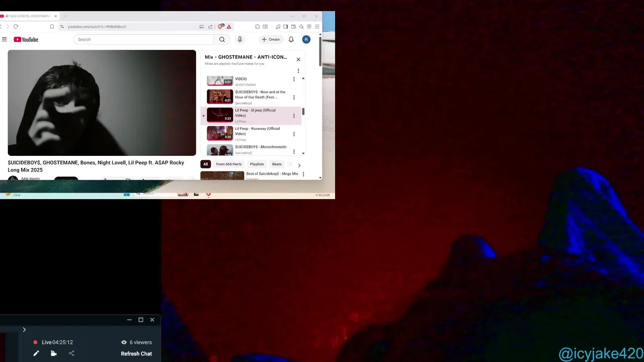Click the address bar URL

coord(97,27)
